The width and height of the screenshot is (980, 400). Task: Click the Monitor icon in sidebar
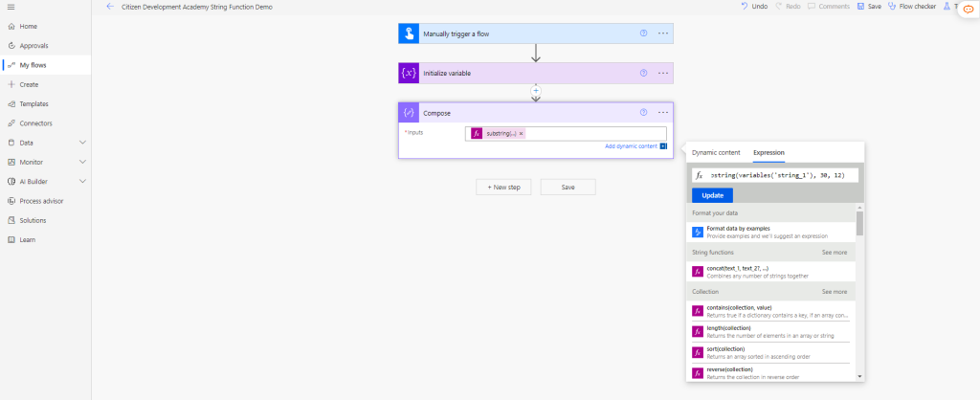coord(11,162)
